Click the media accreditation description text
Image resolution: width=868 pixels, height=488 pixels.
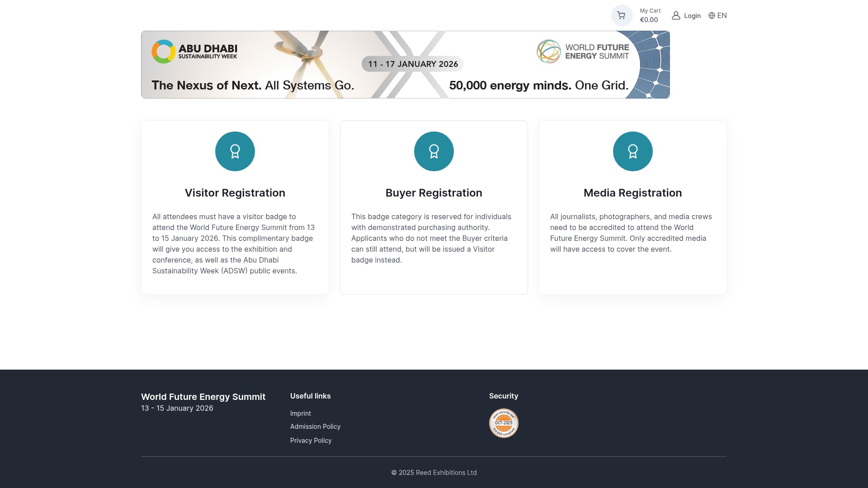(632, 233)
